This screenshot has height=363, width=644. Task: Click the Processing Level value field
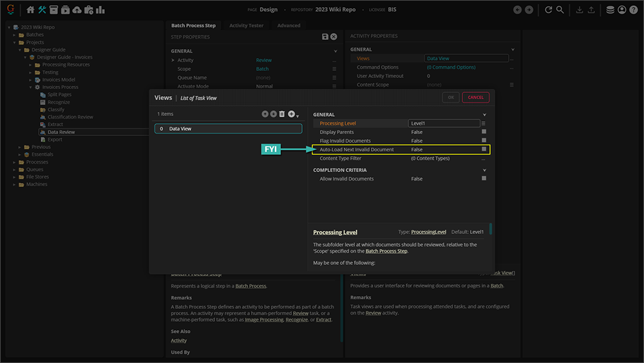[444, 123]
